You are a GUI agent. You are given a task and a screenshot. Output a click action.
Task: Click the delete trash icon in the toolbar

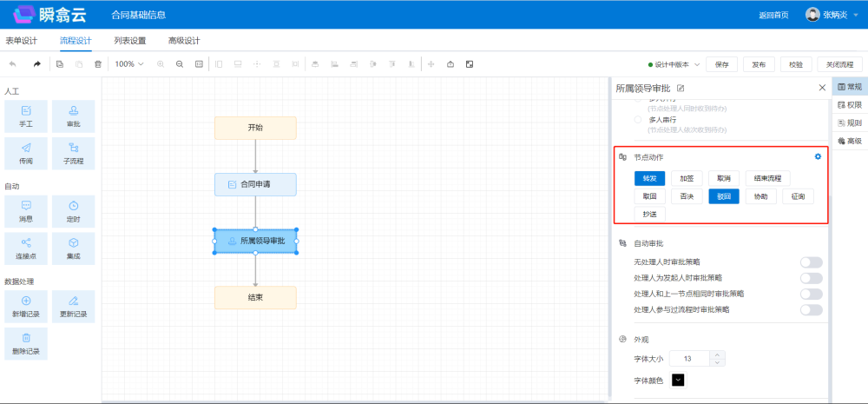coord(97,64)
